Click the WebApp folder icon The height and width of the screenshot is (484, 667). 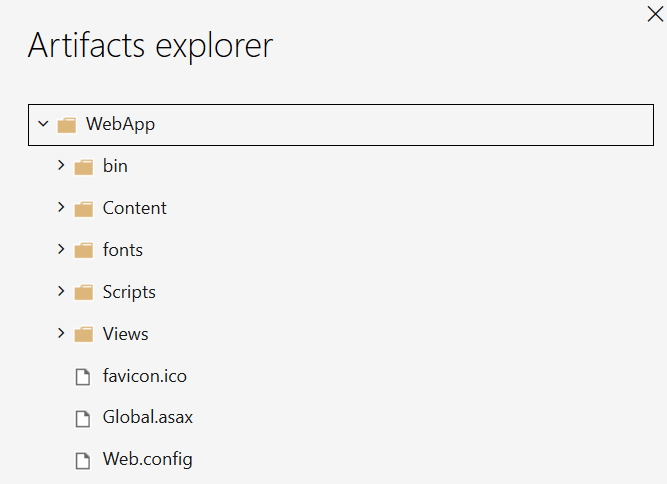(x=67, y=125)
